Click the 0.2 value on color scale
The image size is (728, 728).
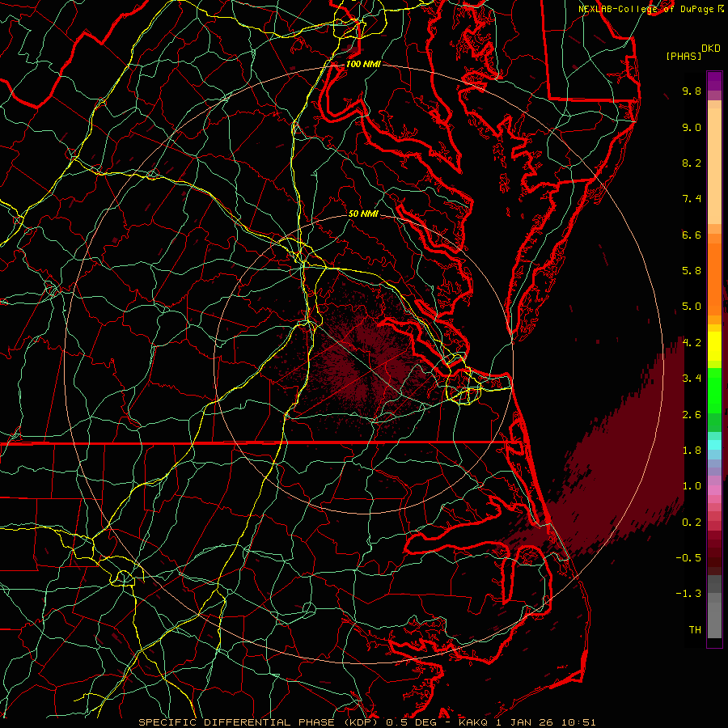tap(692, 523)
